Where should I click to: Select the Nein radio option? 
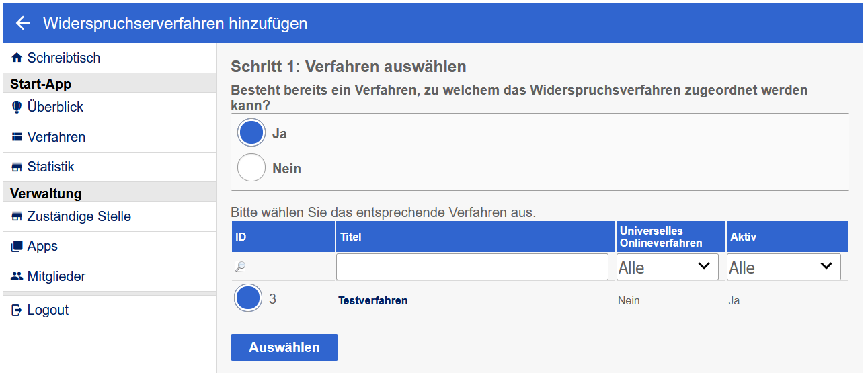click(x=251, y=168)
